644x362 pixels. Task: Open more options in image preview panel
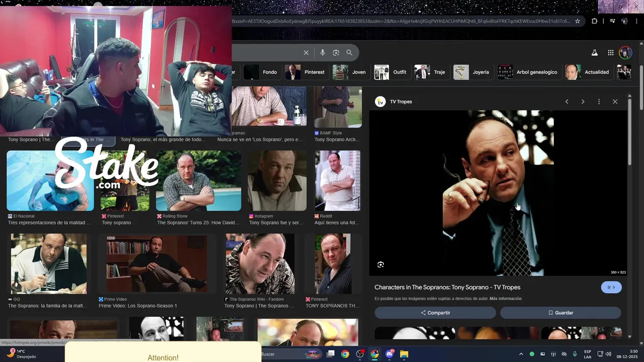(x=599, y=102)
